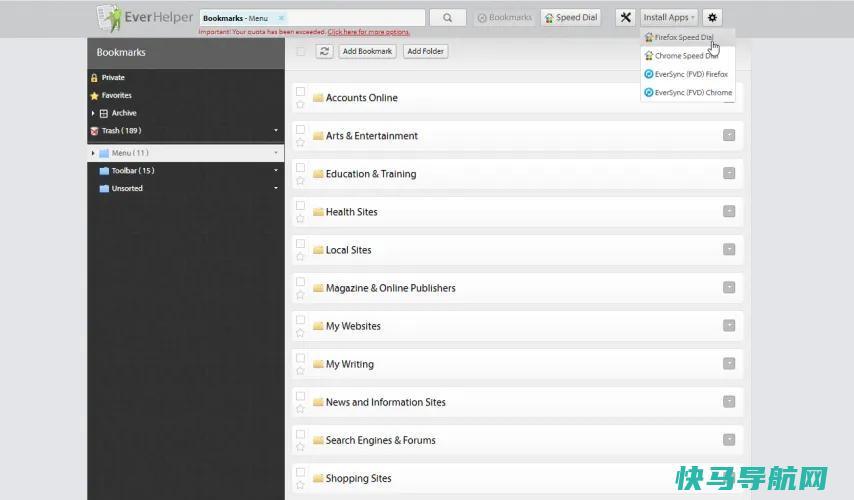Check the Education & Training checkbox

coord(300,167)
